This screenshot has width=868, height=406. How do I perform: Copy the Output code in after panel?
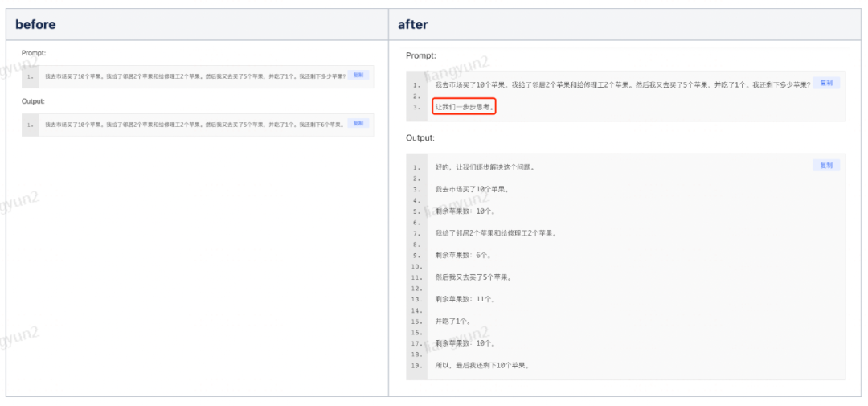point(825,165)
